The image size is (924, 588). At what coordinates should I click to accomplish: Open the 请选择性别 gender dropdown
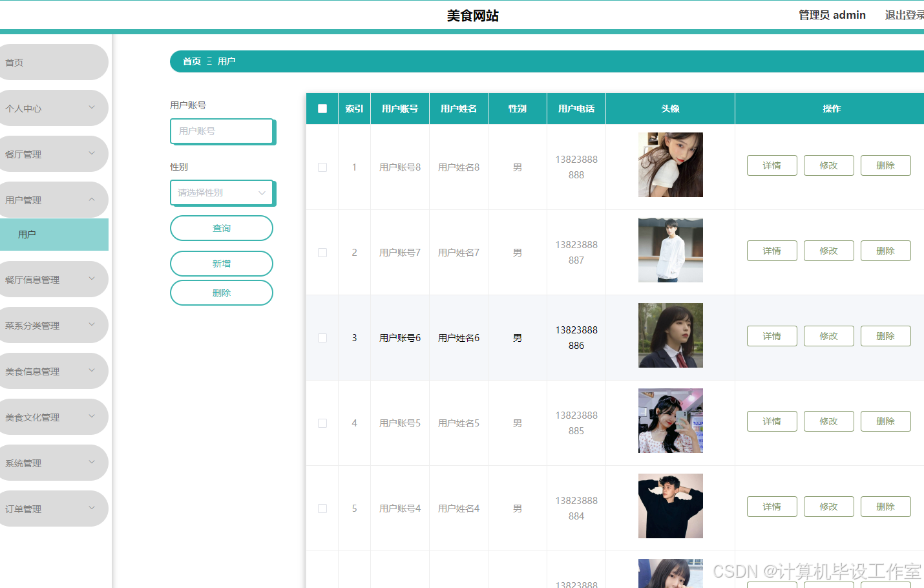(222, 193)
